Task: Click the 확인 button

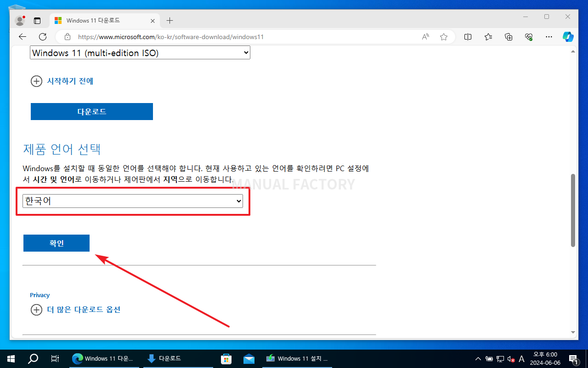Action: [x=57, y=243]
